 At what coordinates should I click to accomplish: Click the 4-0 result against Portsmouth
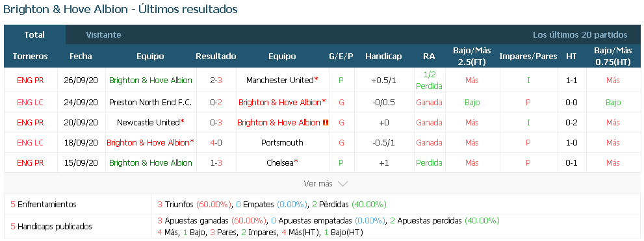[x=216, y=143]
